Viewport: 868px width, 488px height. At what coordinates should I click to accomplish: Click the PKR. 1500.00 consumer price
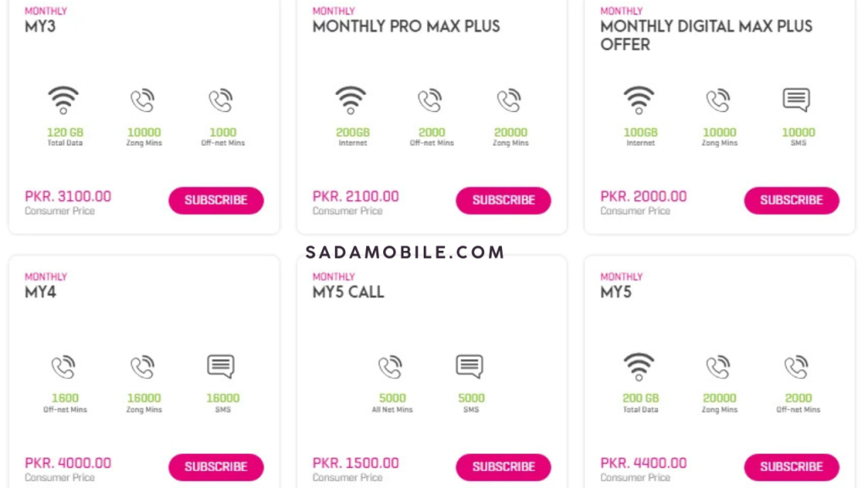coord(356,463)
